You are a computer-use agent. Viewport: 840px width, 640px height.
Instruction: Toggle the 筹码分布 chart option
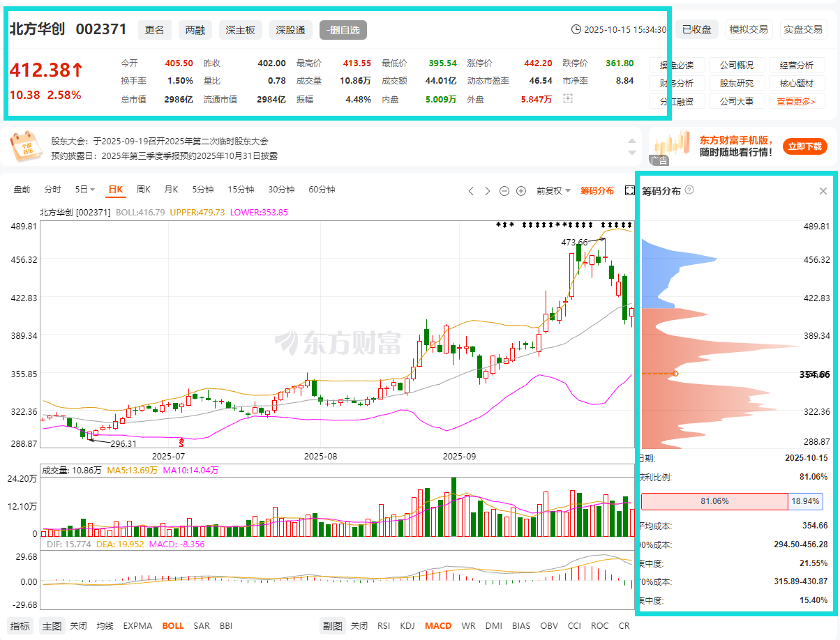click(x=597, y=190)
